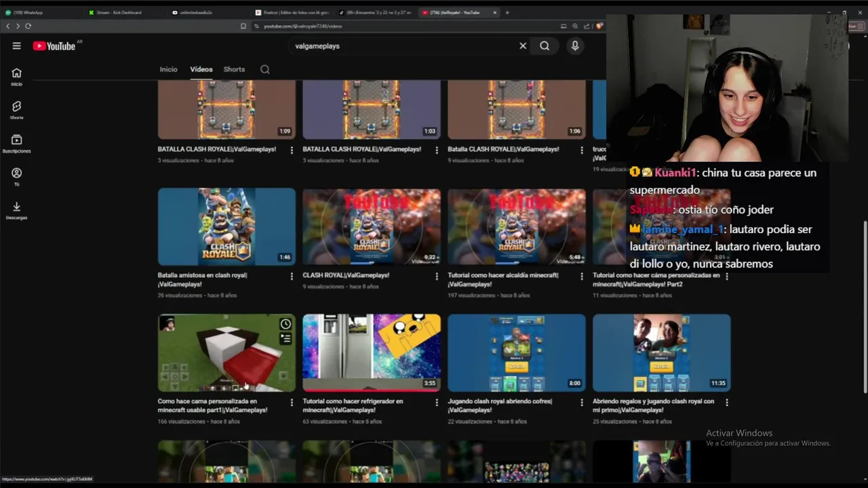Image resolution: width=868 pixels, height=488 pixels.
Task: Open options for cama personalizada part1 video
Action: (x=292, y=402)
